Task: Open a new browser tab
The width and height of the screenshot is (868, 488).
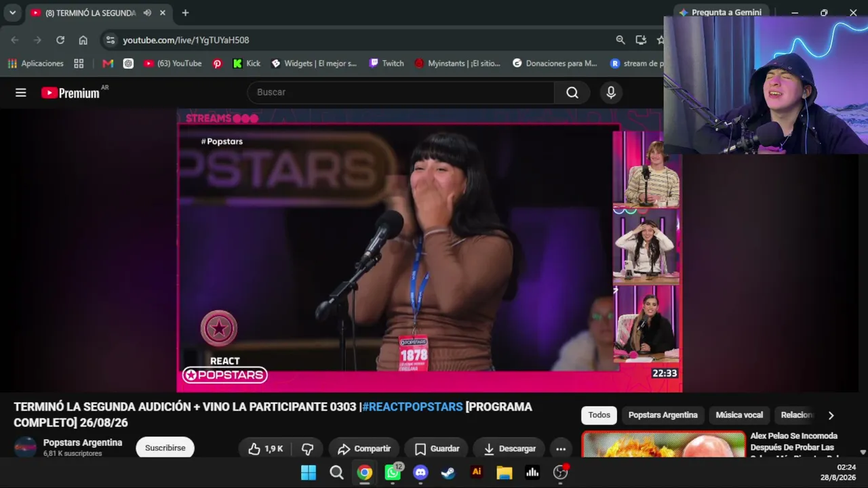Action: pos(185,13)
